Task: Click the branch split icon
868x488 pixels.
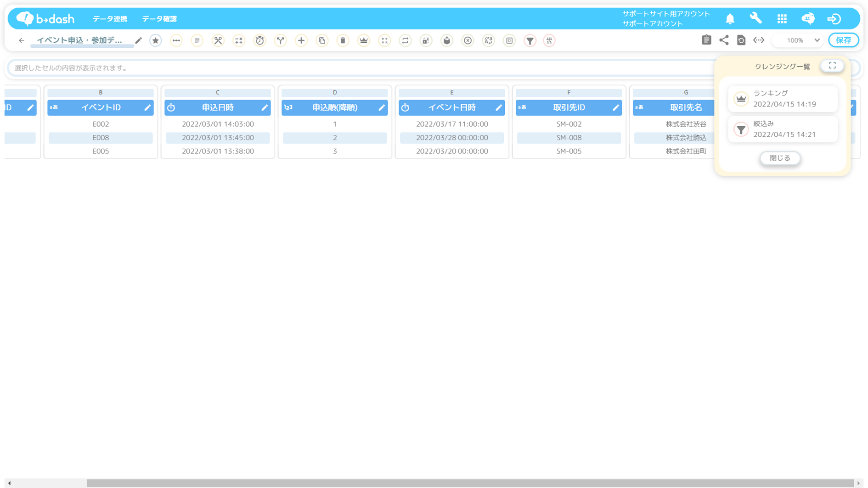Action: pyautogui.click(x=281, y=40)
